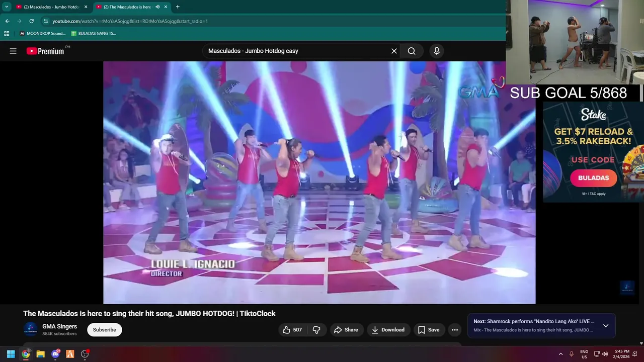This screenshot has height=362, width=644.
Task: Open more actions three-dot menu
Action: pos(455,330)
